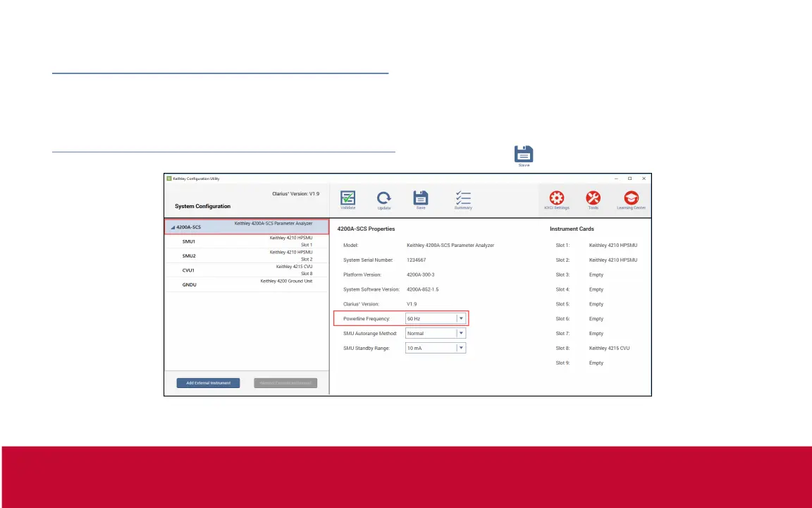812x508 pixels.
Task: Click the Instrument Cards heading
Action: 572,229
